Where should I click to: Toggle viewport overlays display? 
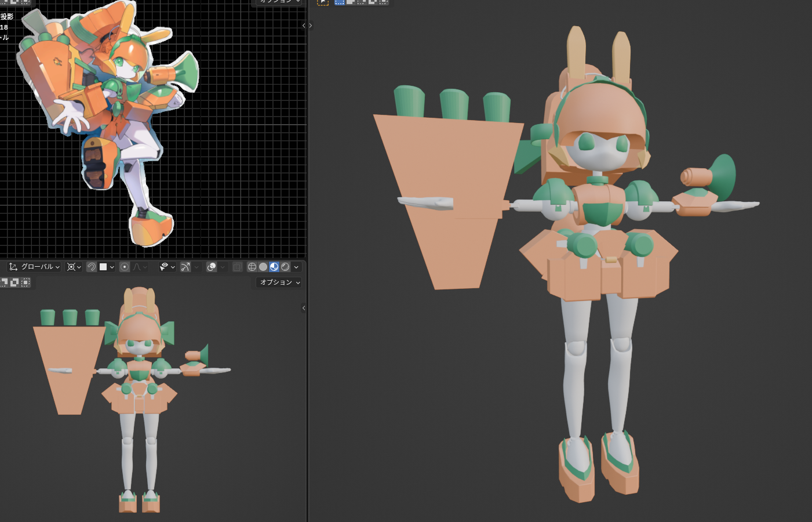coord(212,267)
